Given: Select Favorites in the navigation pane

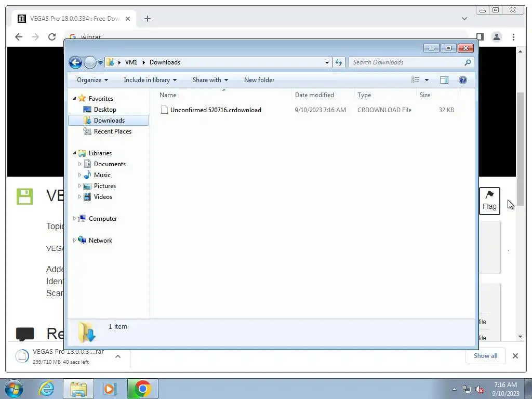Looking at the screenshot, I should coord(101,99).
